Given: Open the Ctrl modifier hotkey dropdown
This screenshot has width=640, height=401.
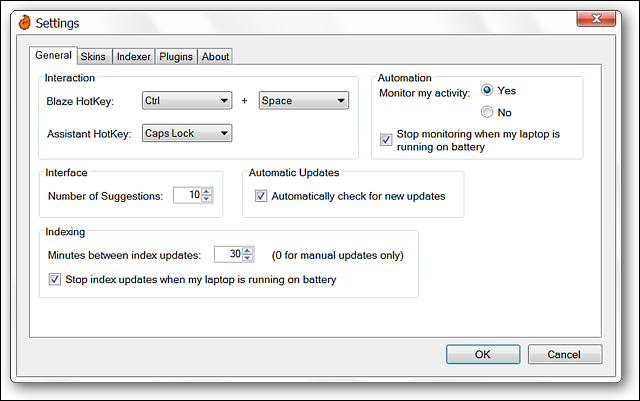Looking at the screenshot, I should [x=187, y=100].
